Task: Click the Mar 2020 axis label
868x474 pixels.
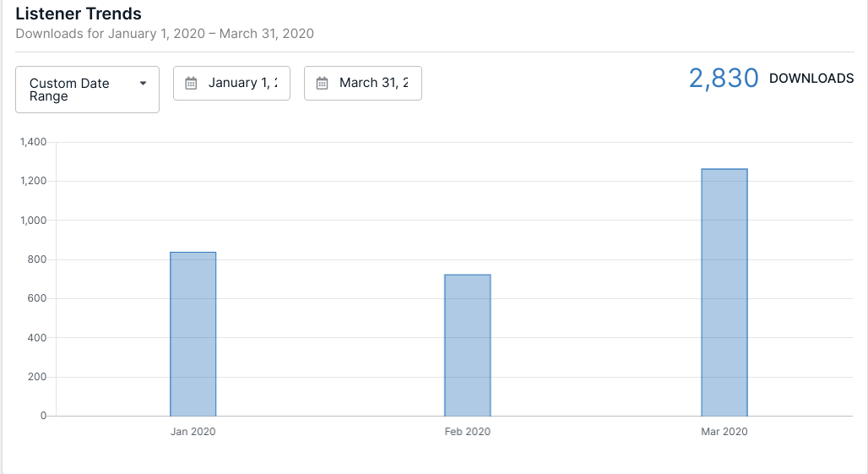Action: click(724, 432)
